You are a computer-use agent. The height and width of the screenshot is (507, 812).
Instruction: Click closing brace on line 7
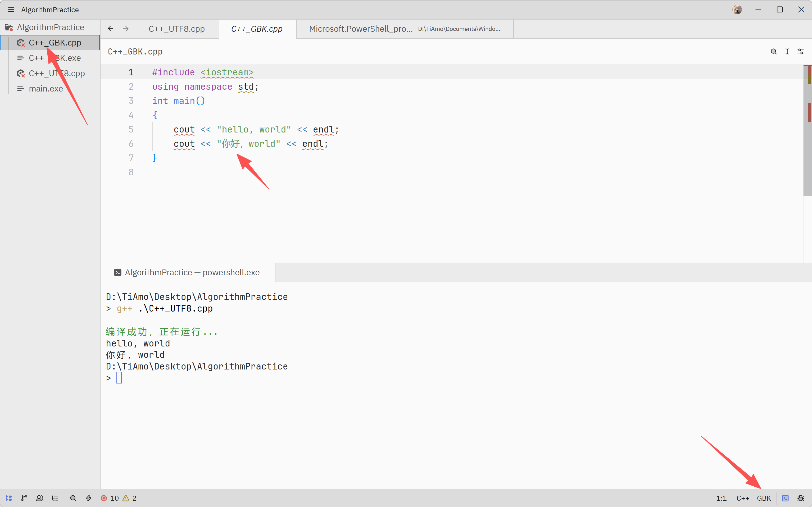pos(155,158)
